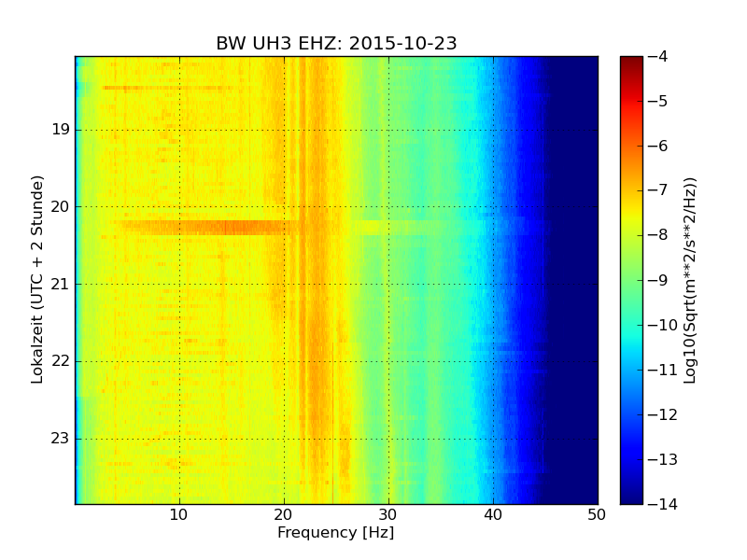The height and width of the screenshot is (560, 747).
Task: Click the x-axis tick label '30'
Action: click(x=388, y=515)
